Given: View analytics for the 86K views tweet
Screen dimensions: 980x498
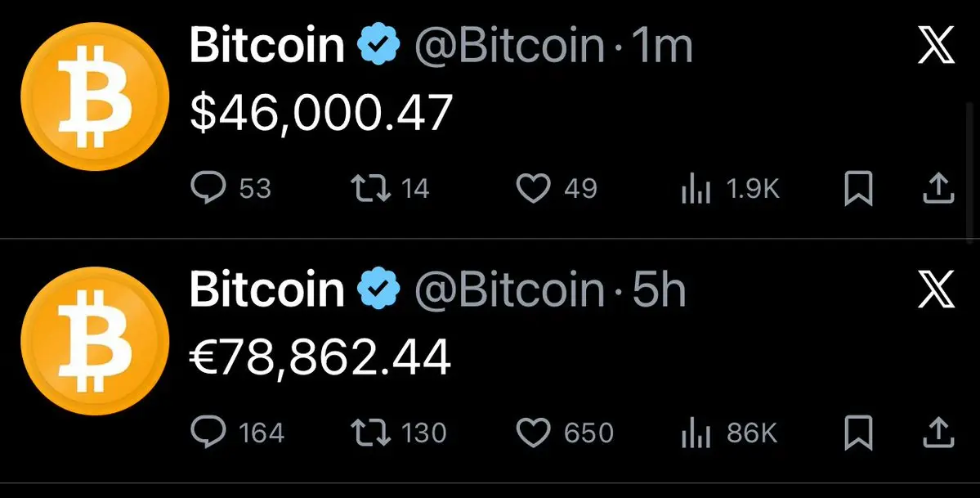Looking at the screenshot, I should pyautogui.click(x=694, y=432).
